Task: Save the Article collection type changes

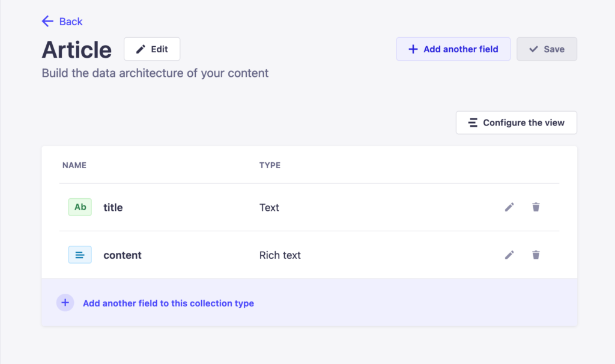Action: tap(547, 49)
